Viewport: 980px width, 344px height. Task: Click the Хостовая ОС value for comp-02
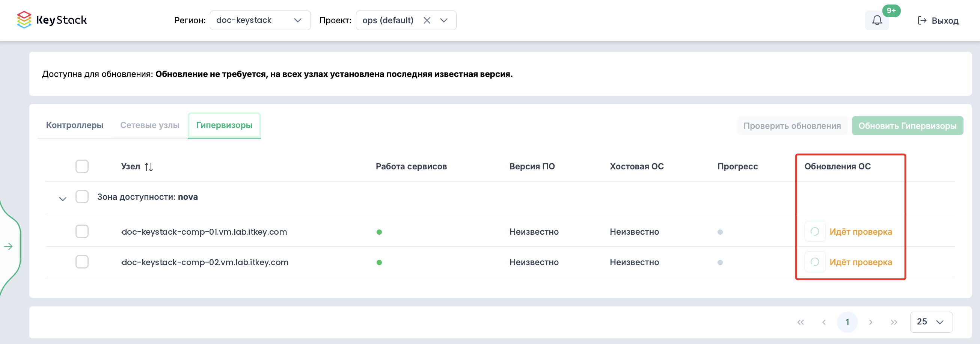tap(634, 262)
